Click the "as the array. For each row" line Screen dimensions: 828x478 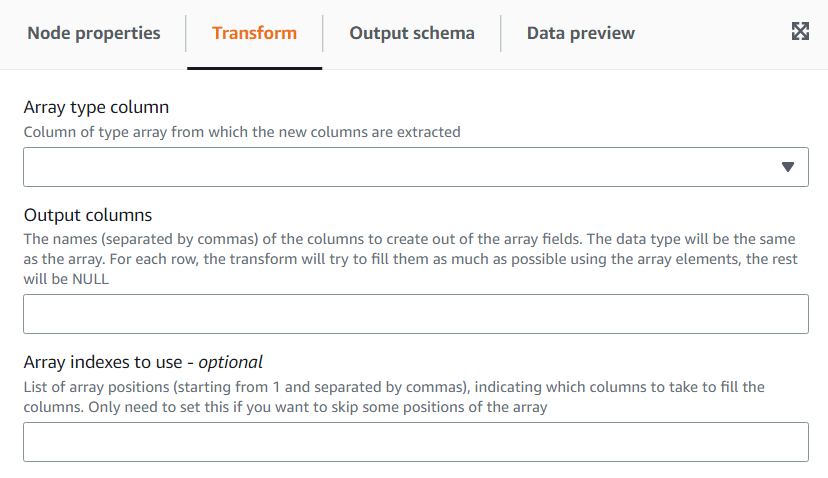[400, 260]
